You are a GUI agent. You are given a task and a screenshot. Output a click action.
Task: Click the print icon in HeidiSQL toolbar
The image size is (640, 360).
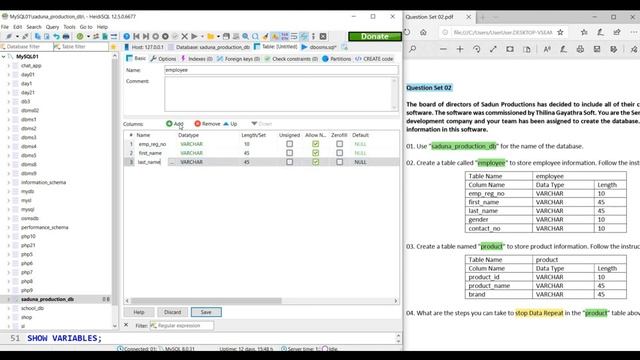(x=66, y=36)
